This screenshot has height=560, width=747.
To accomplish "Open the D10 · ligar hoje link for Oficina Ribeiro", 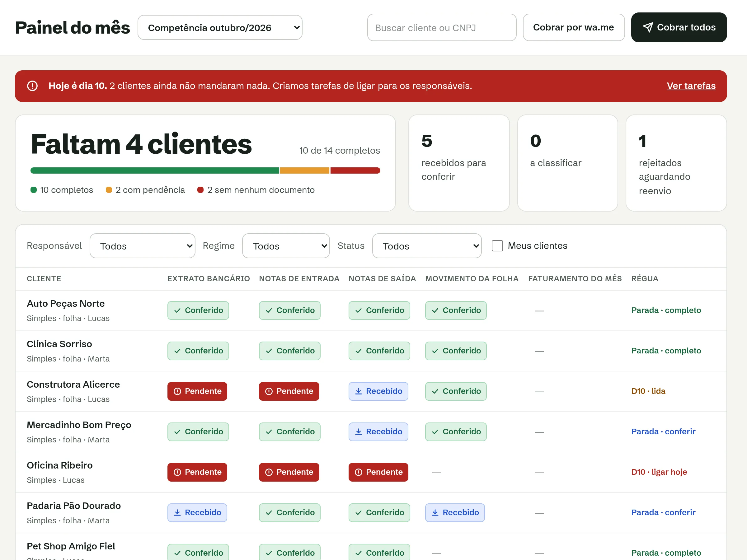I will pyautogui.click(x=659, y=472).
